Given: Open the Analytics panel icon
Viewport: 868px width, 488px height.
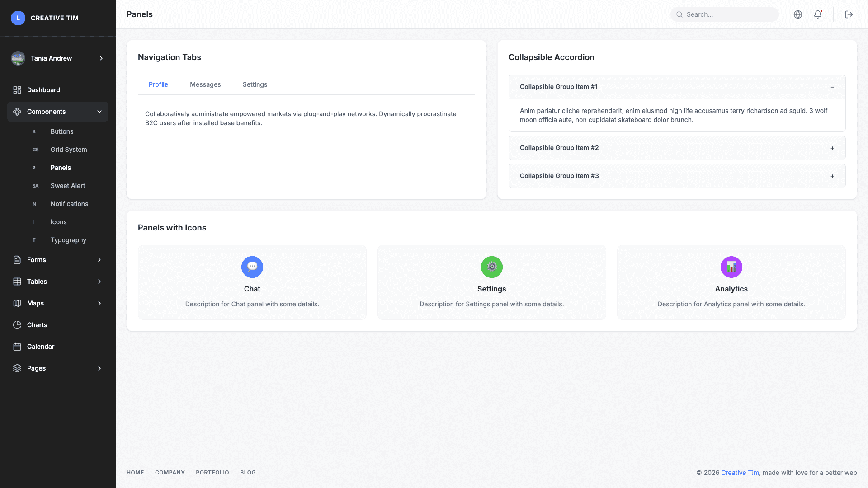Looking at the screenshot, I should 731,267.
